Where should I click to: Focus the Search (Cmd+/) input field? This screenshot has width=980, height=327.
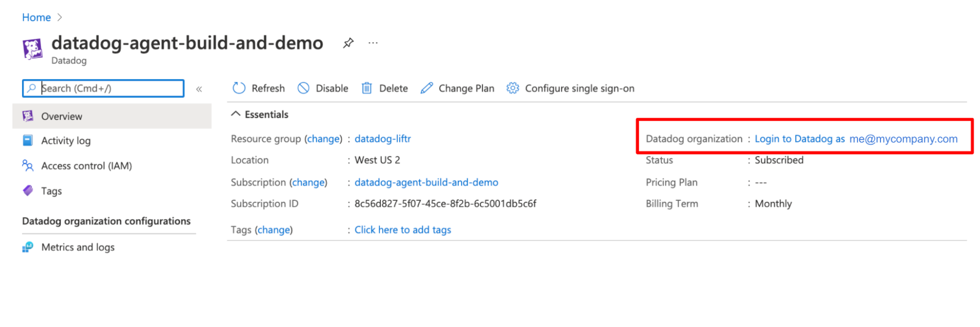(x=110, y=88)
